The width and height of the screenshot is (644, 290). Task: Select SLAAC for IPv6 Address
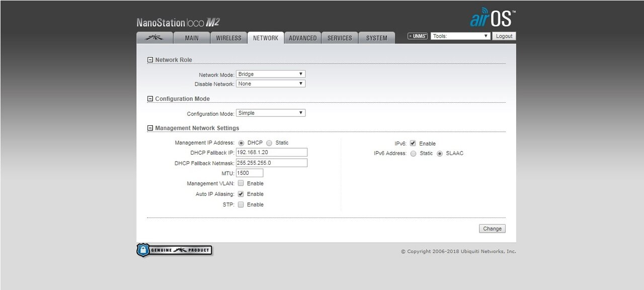click(440, 154)
